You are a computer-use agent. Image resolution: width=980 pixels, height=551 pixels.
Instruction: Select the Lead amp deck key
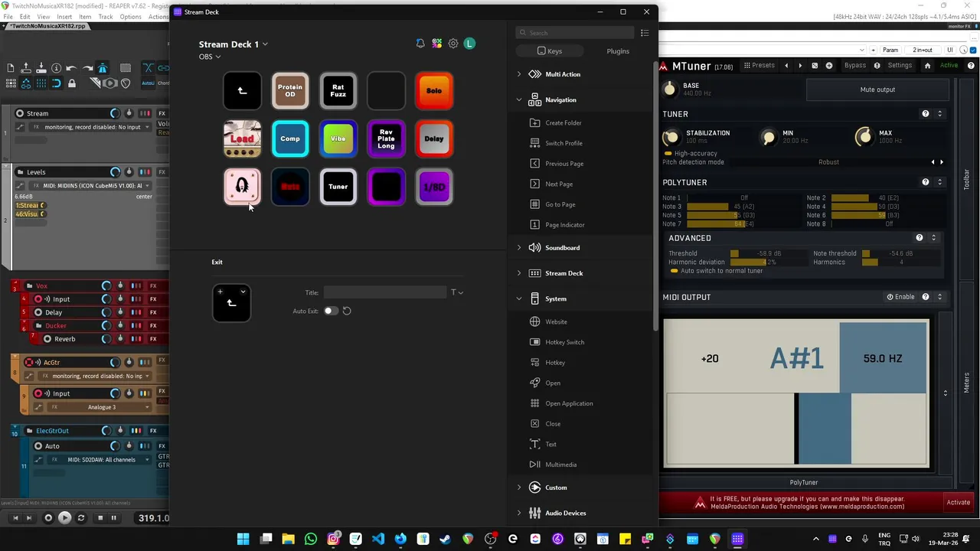[242, 139]
